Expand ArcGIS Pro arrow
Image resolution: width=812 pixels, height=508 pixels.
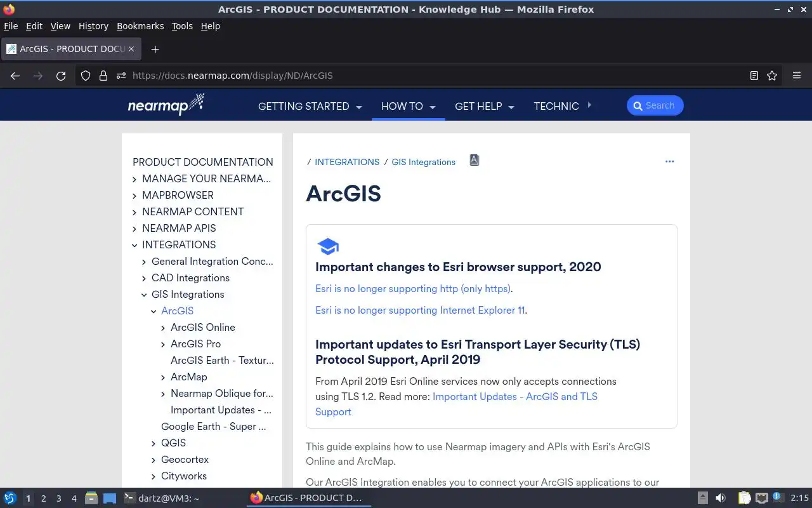[163, 344]
